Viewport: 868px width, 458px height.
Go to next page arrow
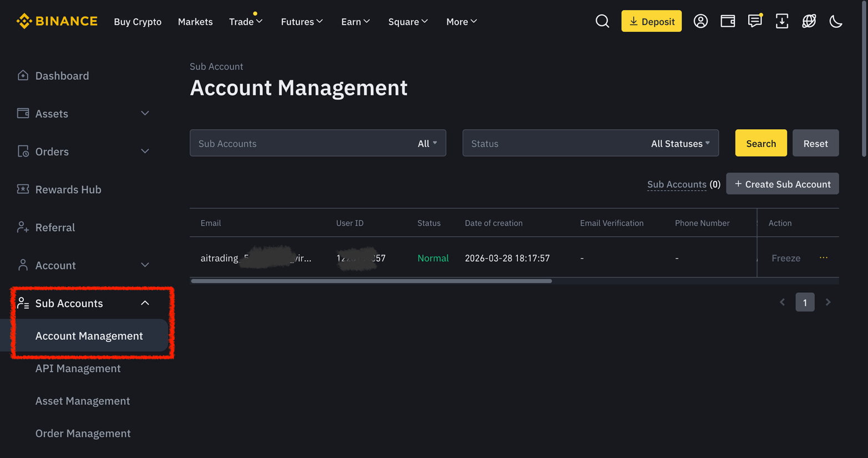[x=828, y=302]
